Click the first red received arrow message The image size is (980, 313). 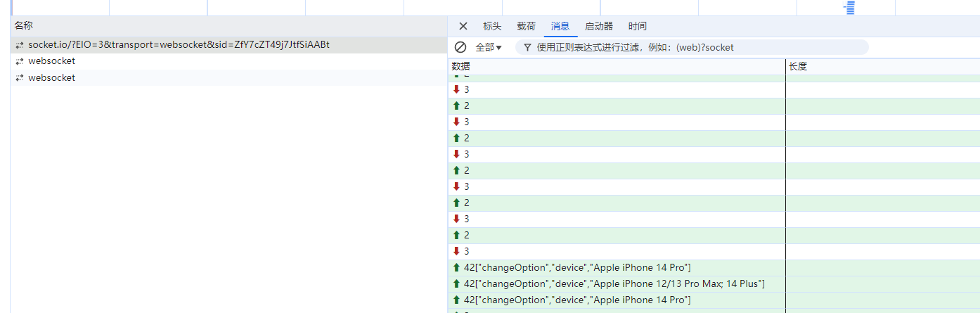[456, 89]
